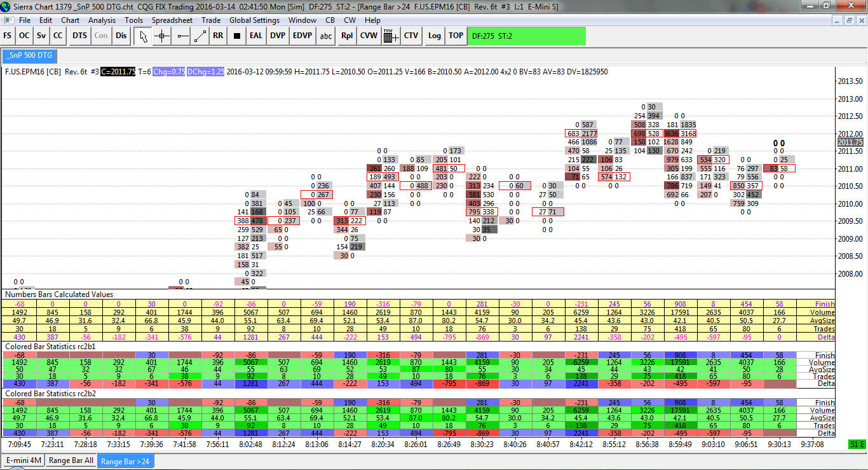The width and height of the screenshot is (868, 470).
Task: Select the abc text drawing tool
Action: pyautogui.click(x=326, y=36)
